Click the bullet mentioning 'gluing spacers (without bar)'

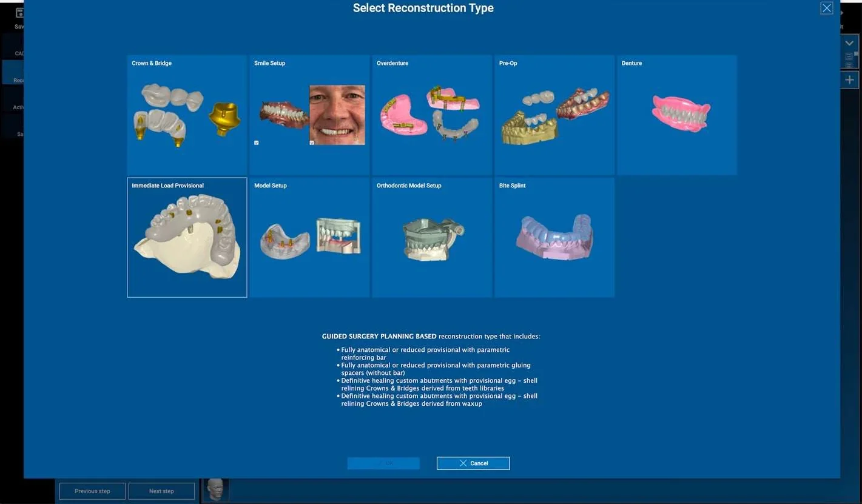433,369
